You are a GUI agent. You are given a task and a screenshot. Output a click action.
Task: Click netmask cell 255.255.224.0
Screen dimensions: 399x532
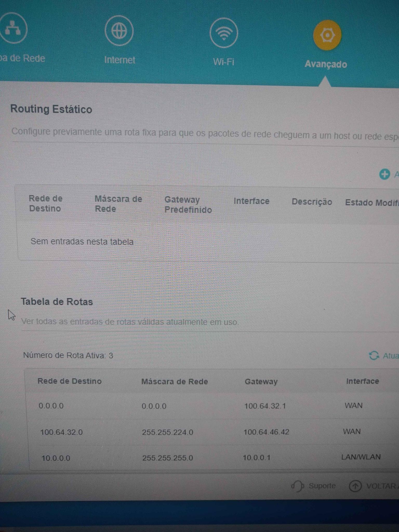[x=168, y=432]
